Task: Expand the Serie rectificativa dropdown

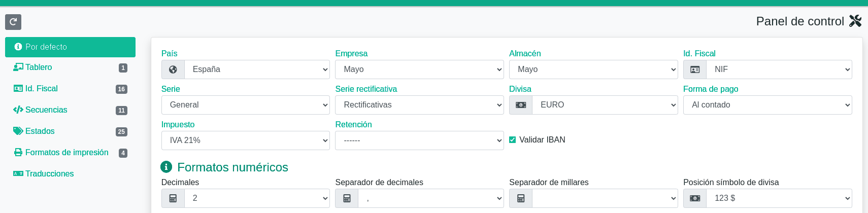Action: tap(419, 105)
